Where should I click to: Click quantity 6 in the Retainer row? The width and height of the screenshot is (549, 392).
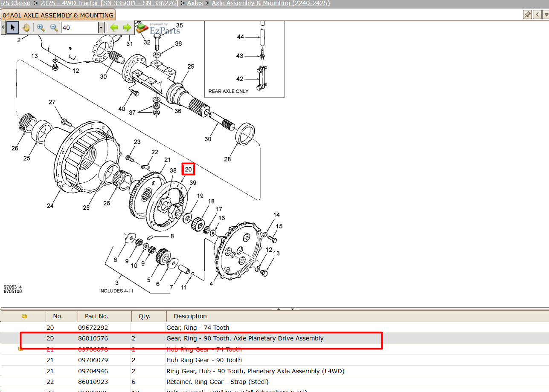pyautogui.click(x=134, y=382)
